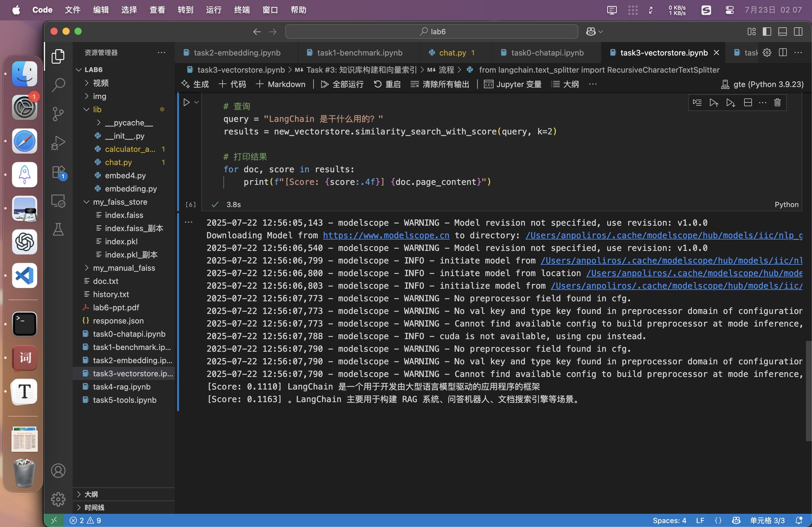
Task: Click the output area vertical scrollbar
Action: [808, 390]
